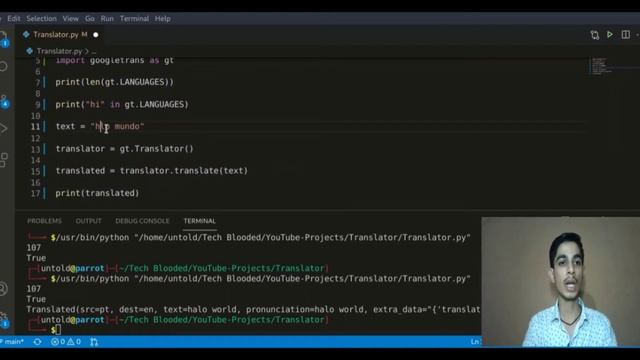The width and height of the screenshot is (640, 360).
Task: Open the Explorer view in activity bar
Action: (x=4, y=39)
